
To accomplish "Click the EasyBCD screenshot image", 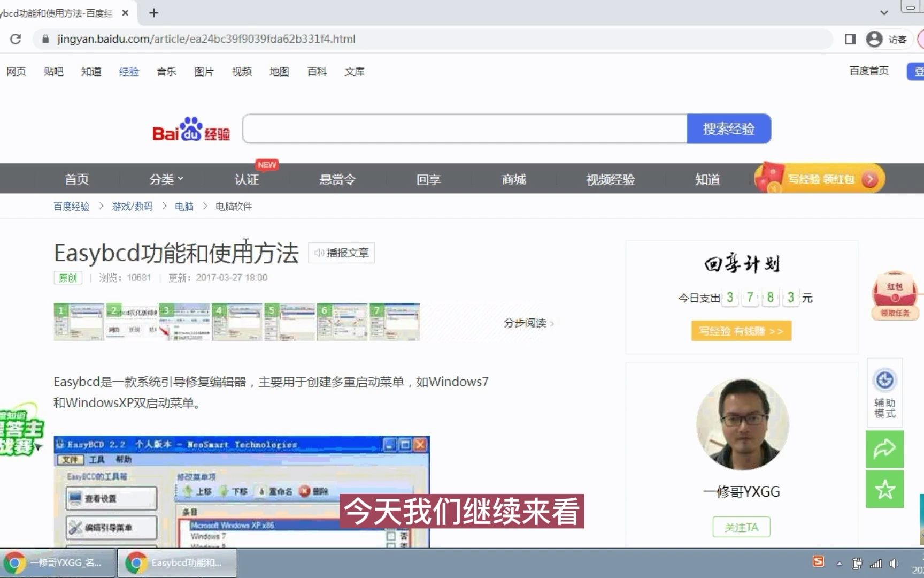I will coord(242,492).
